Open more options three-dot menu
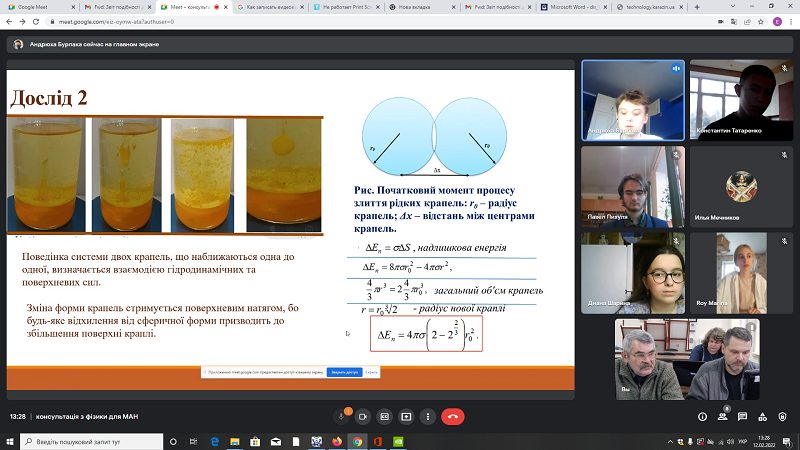This screenshot has height=450, width=800. 428,416
